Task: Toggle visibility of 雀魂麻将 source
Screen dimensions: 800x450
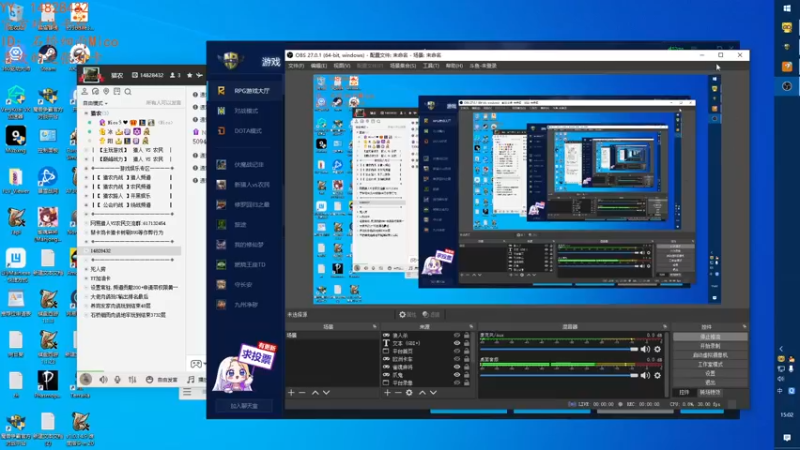Action: click(x=457, y=367)
